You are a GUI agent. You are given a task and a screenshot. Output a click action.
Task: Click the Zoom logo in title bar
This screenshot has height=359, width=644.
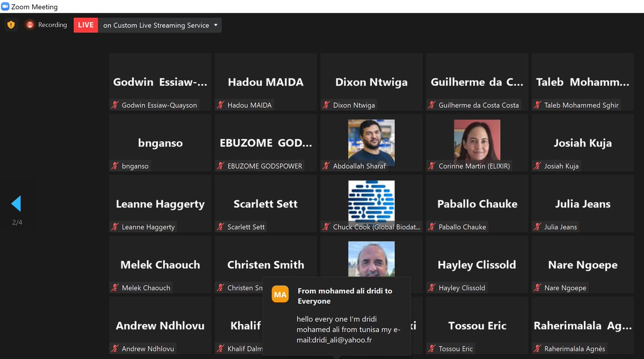tap(5, 7)
